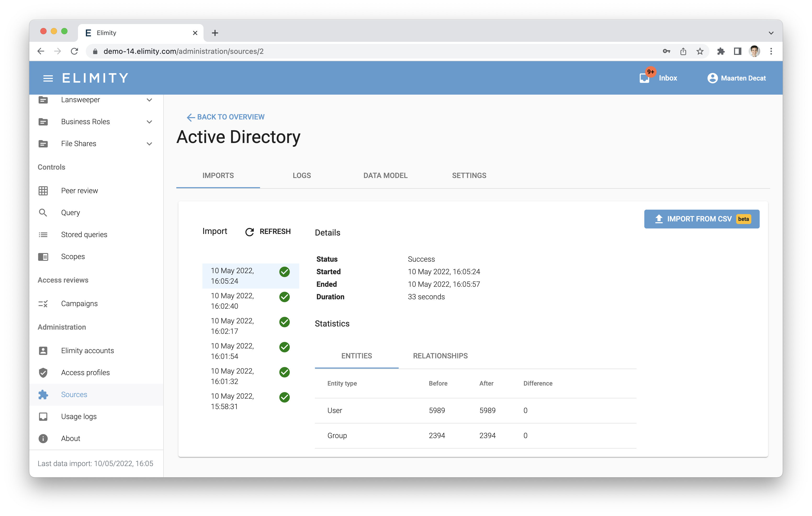The width and height of the screenshot is (812, 516).
Task: Click the Access profiles shield icon
Action: (x=43, y=373)
